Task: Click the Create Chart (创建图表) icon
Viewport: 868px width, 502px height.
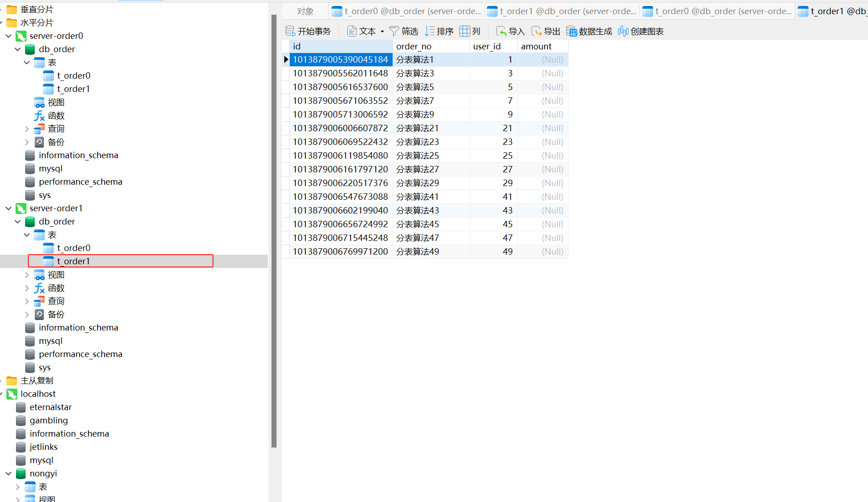Action: click(x=623, y=31)
